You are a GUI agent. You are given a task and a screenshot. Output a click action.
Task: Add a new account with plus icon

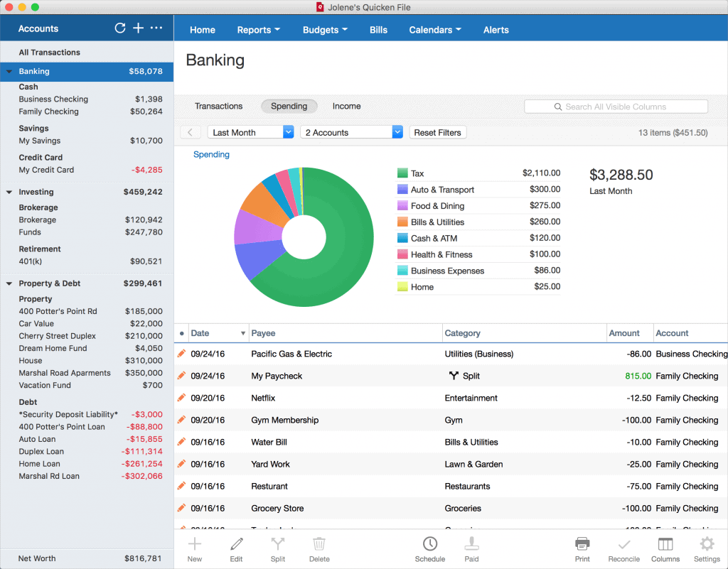click(x=139, y=28)
